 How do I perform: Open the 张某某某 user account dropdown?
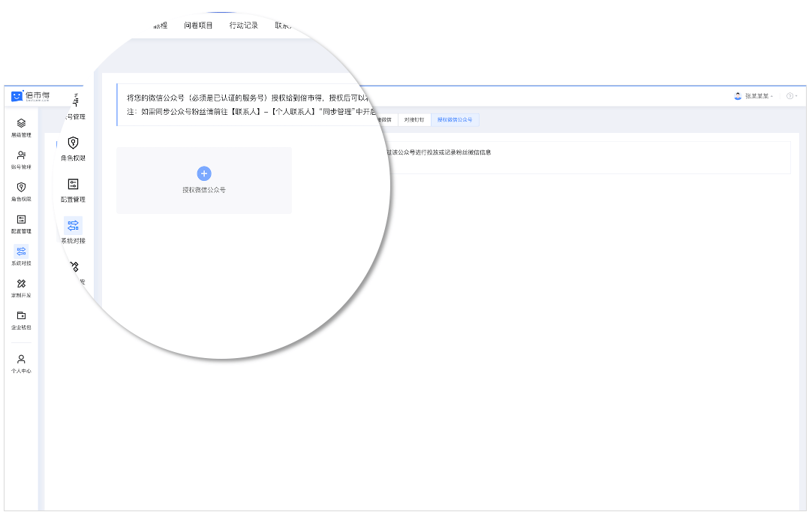pyautogui.click(x=754, y=96)
